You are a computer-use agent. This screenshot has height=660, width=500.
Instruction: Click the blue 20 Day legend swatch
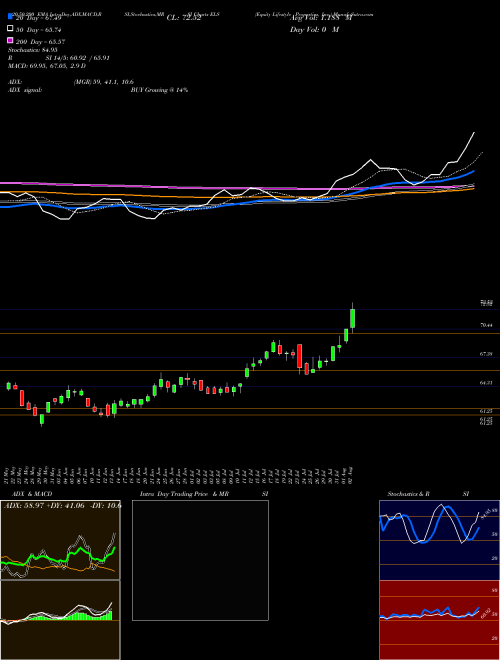(x=10, y=17)
